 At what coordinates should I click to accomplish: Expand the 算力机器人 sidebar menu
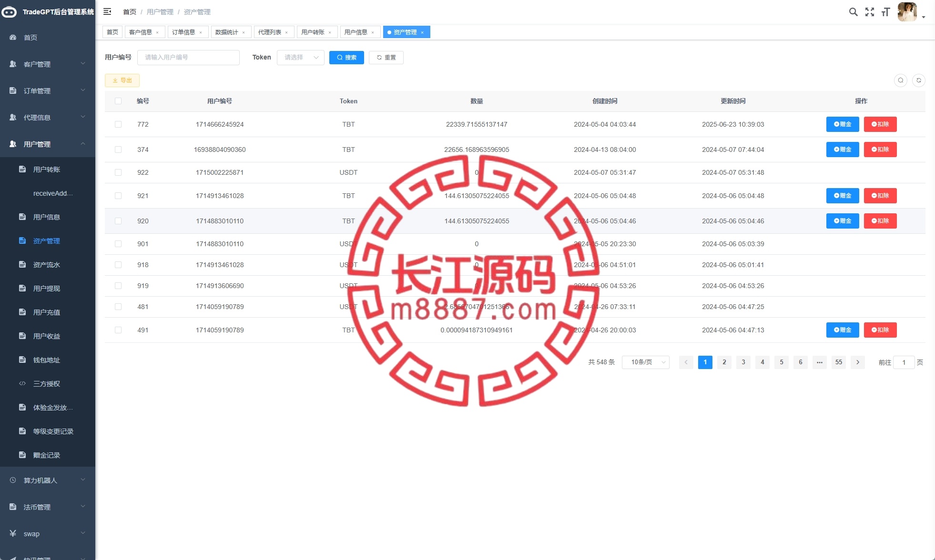[x=48, y=480]
